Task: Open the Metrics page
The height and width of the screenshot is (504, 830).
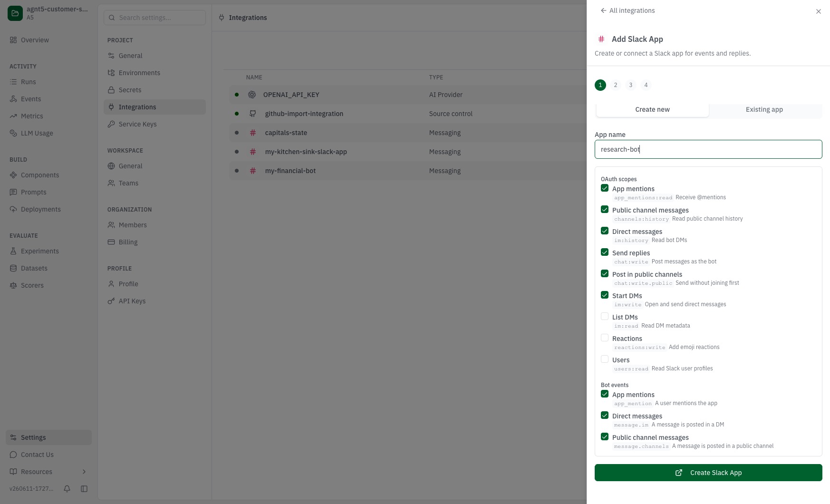Action: pos(48,116)
